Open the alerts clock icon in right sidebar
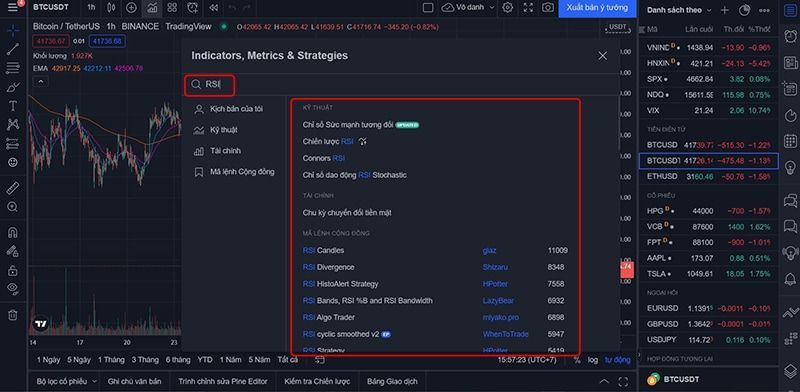This screenshot has height=392, width=800. click(x=790, y=37)
